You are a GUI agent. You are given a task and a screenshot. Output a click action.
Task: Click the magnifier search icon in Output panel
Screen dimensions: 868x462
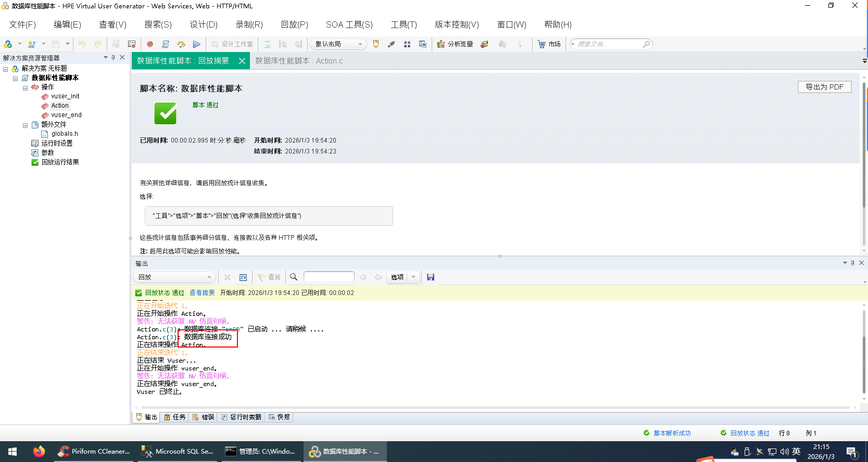[294, 277]
